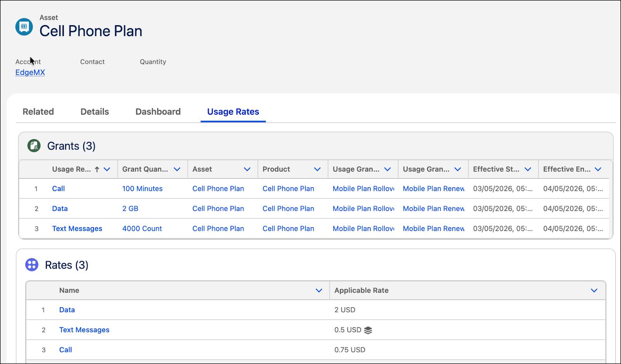The image size is (621, 364).
Task: Open Mobile Plan Renew link in Call row
Action: (x=434, y=188)
